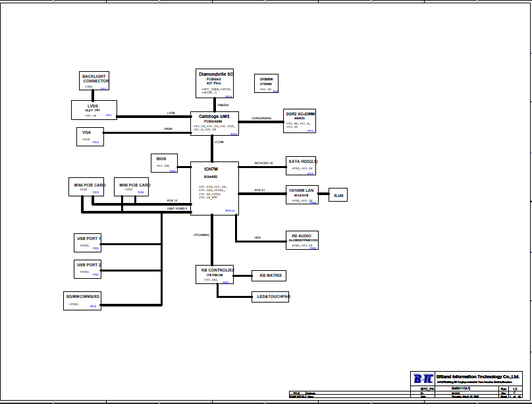This screenshot has height=404, width=532.
Task: Click the Diamondville SC processor title
Action: click(216, 74)
